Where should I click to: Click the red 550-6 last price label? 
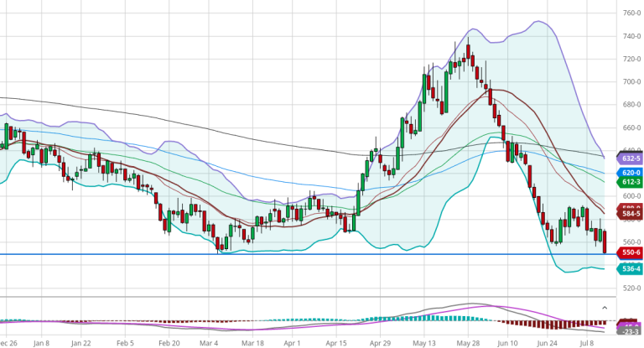[630, 252]
